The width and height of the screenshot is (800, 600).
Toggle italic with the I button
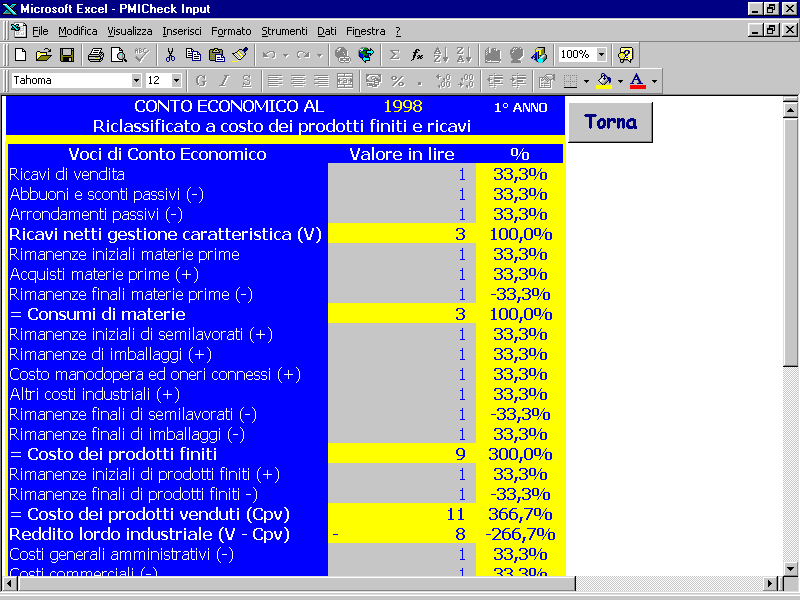(224, 81)
